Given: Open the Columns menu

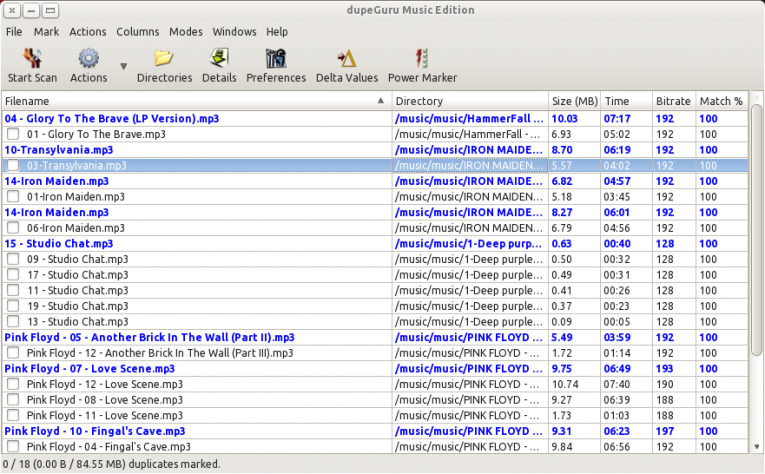Looking at the screenshot, I should tap(138, 32).
